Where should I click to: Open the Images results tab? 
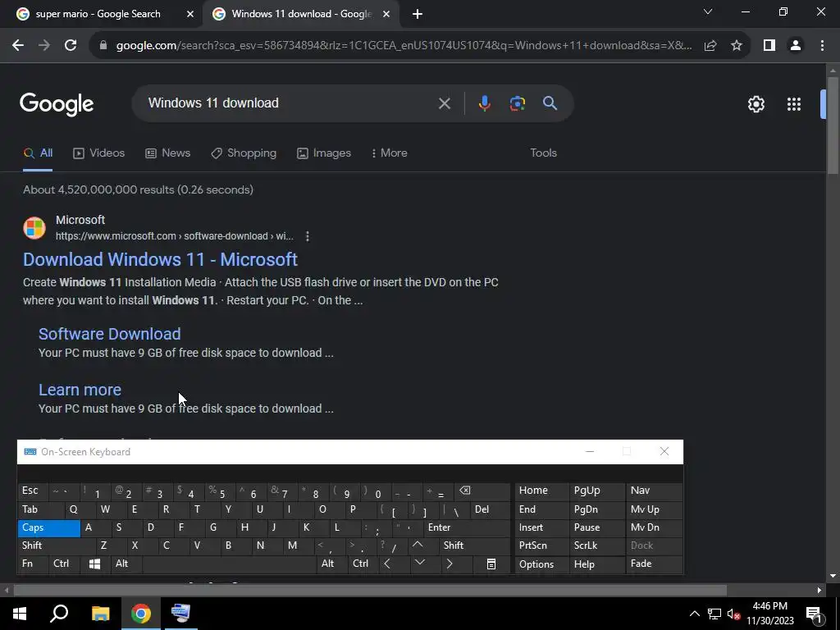323,153
